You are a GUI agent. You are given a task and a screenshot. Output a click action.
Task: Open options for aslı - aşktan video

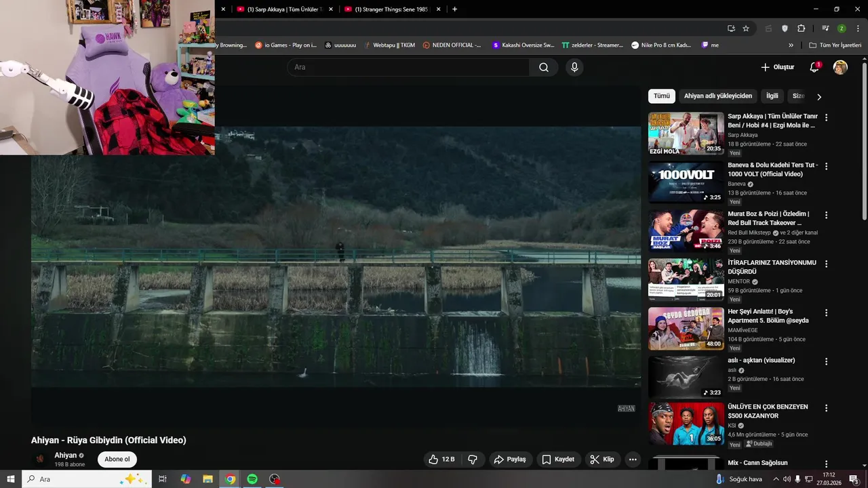tap(826, 361)
